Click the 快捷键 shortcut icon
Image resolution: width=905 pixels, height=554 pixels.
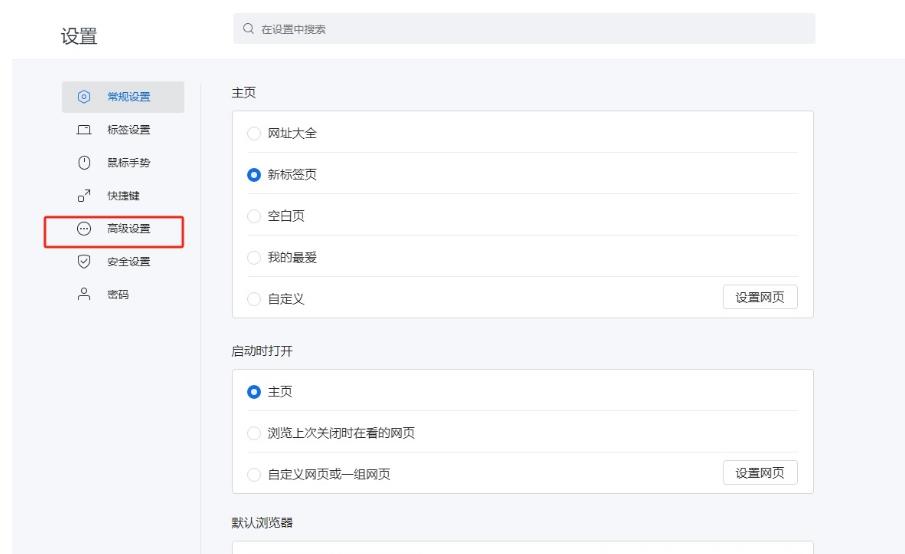[84, 196]
